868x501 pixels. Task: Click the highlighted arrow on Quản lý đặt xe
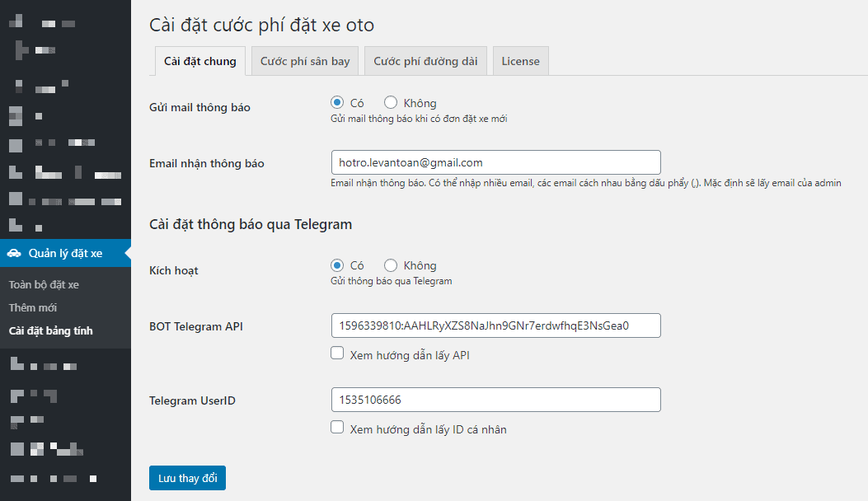pyautogui.click(x=126, y=254)
